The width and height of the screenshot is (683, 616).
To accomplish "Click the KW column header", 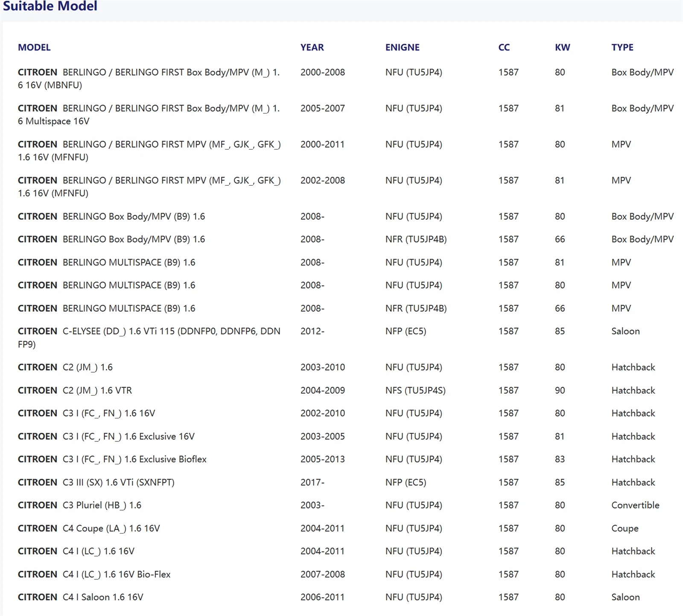I will pos(562,47).
